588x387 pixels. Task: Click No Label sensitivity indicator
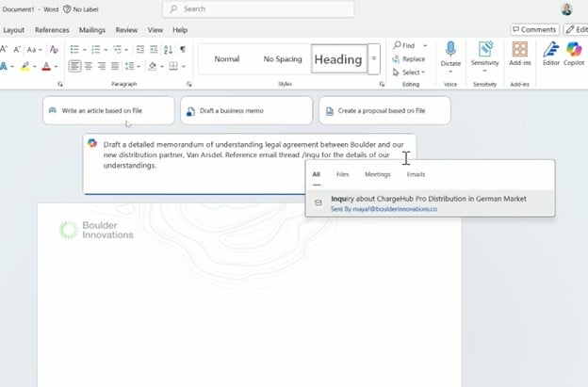click(x=81, y=9)
